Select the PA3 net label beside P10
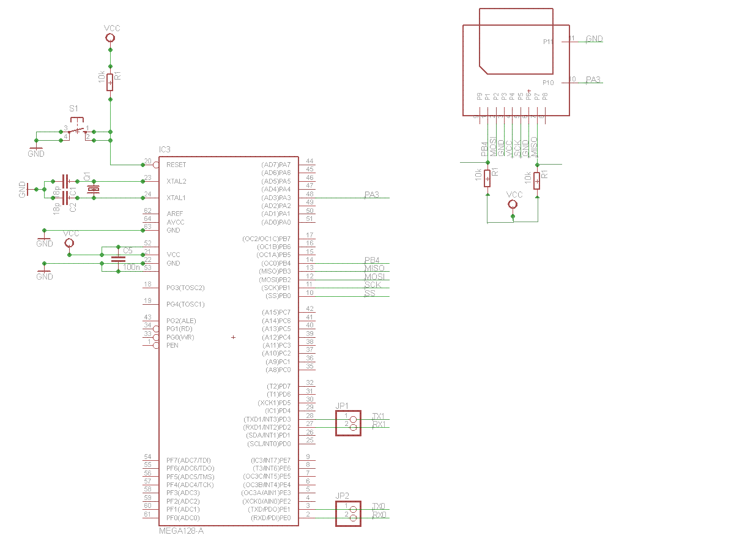This screenshot has height=541, width=756. (593, 80)
